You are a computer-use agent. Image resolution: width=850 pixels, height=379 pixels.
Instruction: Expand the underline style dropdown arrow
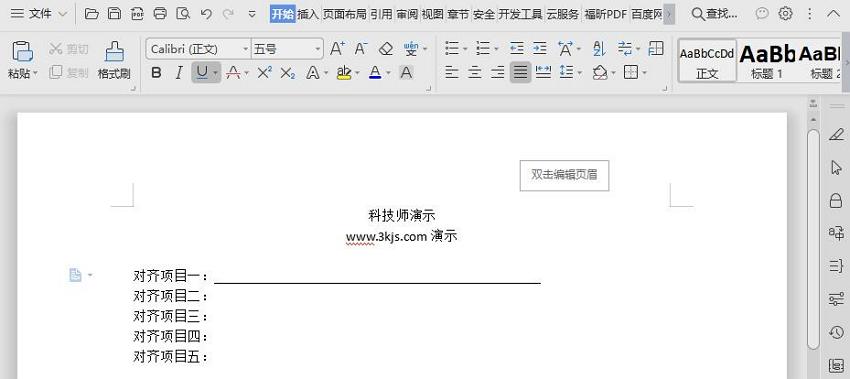pyautogui.click(x=216, y=73)
